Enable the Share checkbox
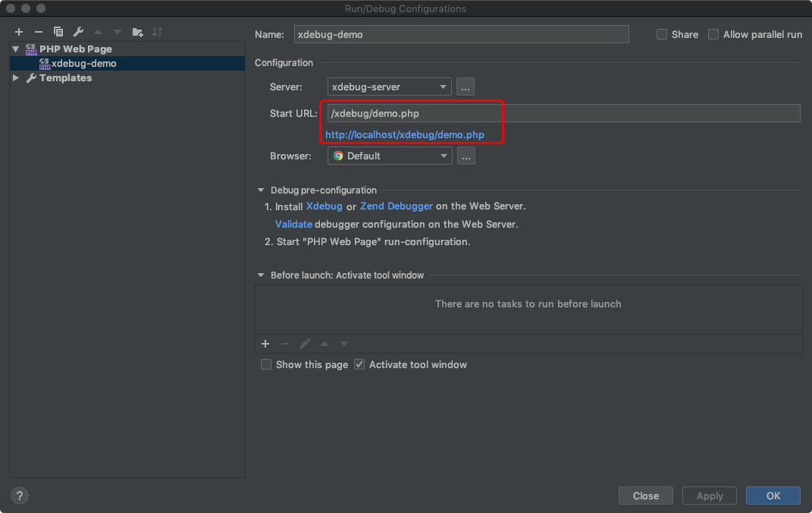This screenshot has width=812, height=513. point(660,34)
